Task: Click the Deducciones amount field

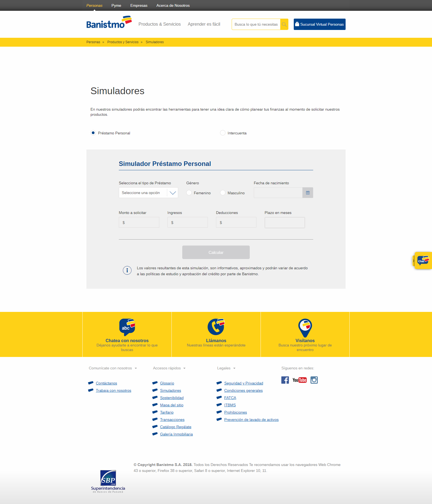Action: (236, 222)
